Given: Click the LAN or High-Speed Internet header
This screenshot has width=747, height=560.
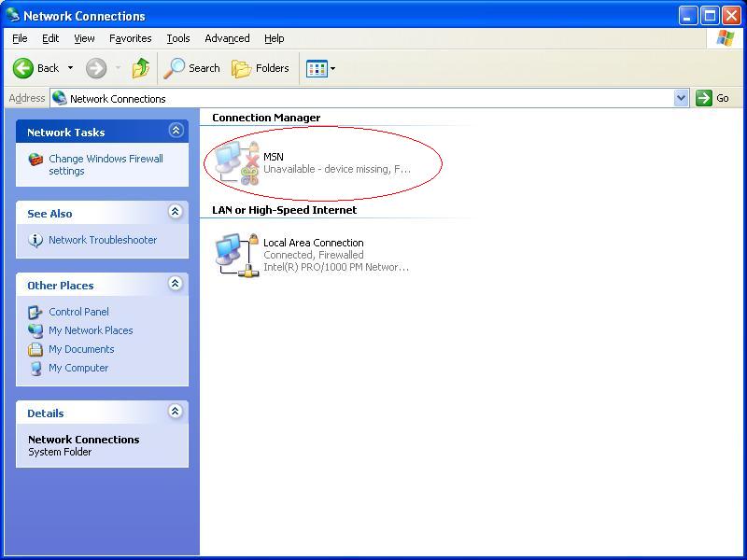Looking at the screenshot, I should point(285,210).
